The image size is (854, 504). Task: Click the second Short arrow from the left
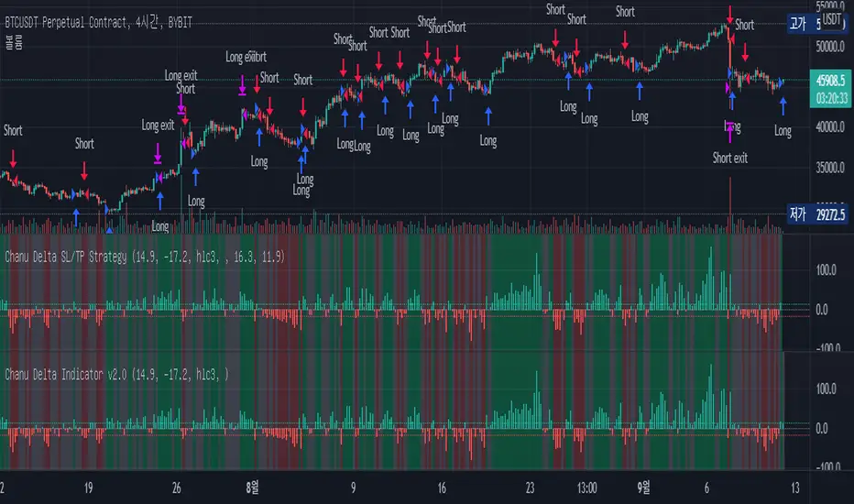click(x=84, y=170)
